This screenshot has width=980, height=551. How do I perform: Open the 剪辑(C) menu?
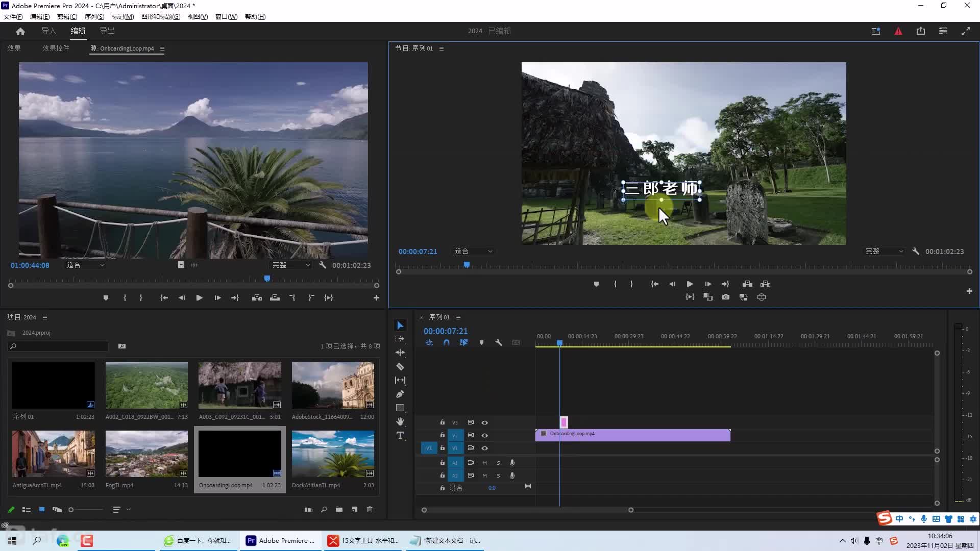67,16
